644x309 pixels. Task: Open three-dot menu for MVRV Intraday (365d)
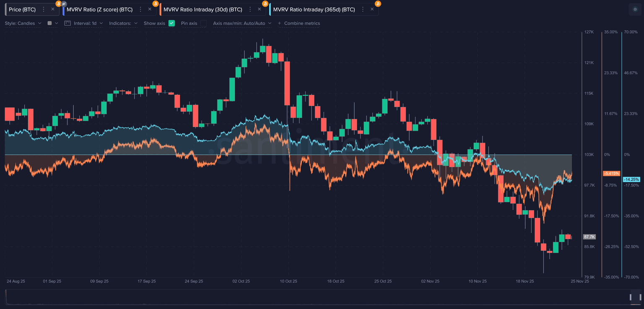tap(363, 9)
